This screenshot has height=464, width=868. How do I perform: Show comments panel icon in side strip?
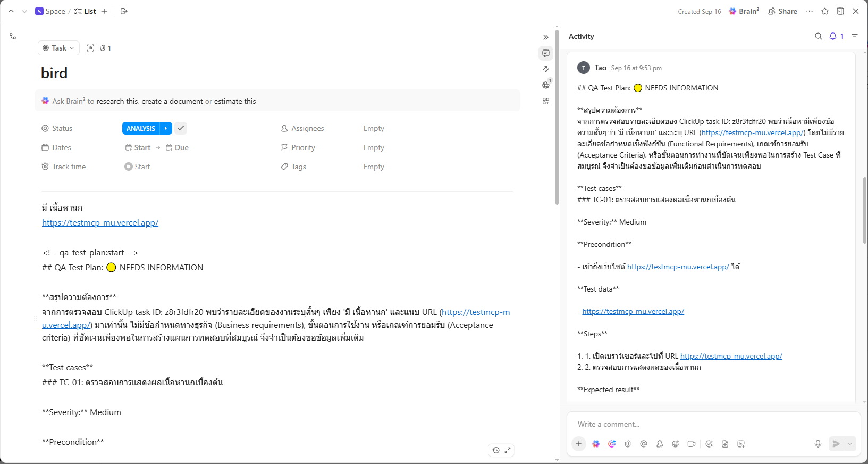[546, 53]
